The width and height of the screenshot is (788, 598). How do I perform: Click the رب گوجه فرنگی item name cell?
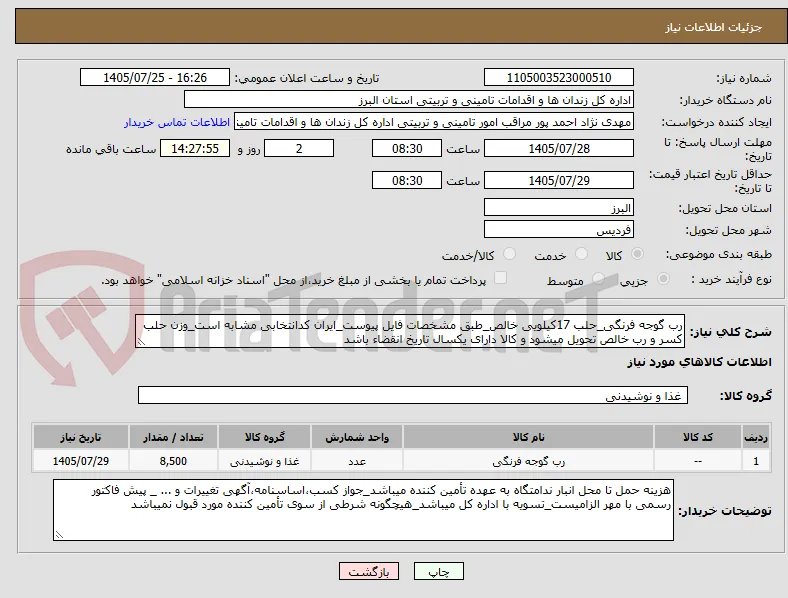click(528, 461)
